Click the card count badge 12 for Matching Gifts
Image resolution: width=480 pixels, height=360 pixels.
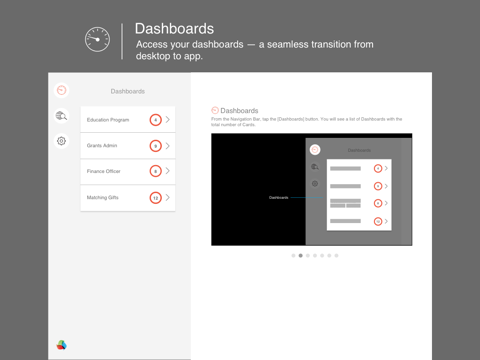(155, 198)
